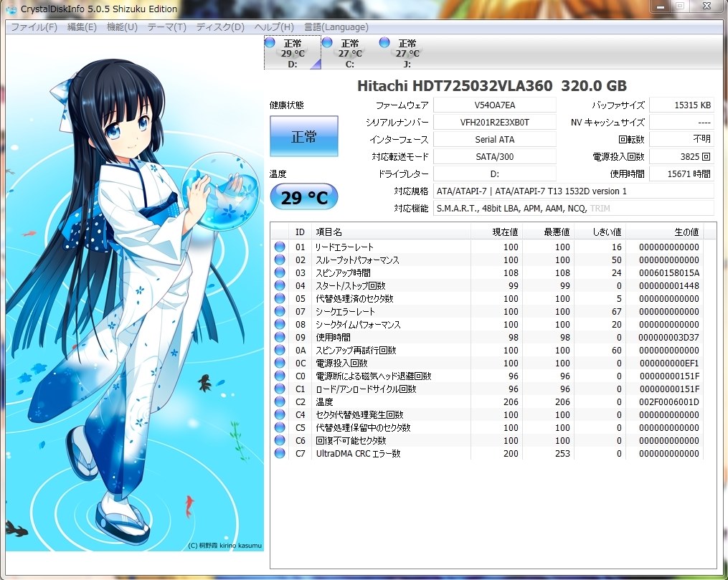
Task: Click the buffer size field 15315 KB
Action: 681,105
